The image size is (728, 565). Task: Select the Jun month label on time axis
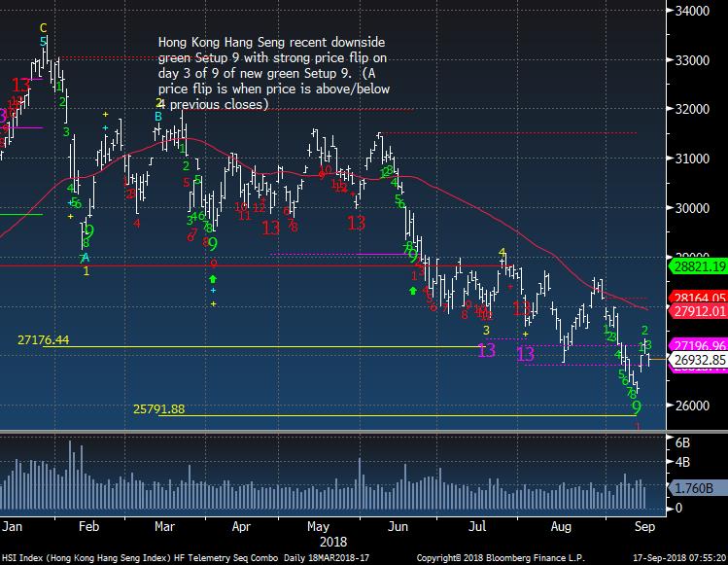398,526
